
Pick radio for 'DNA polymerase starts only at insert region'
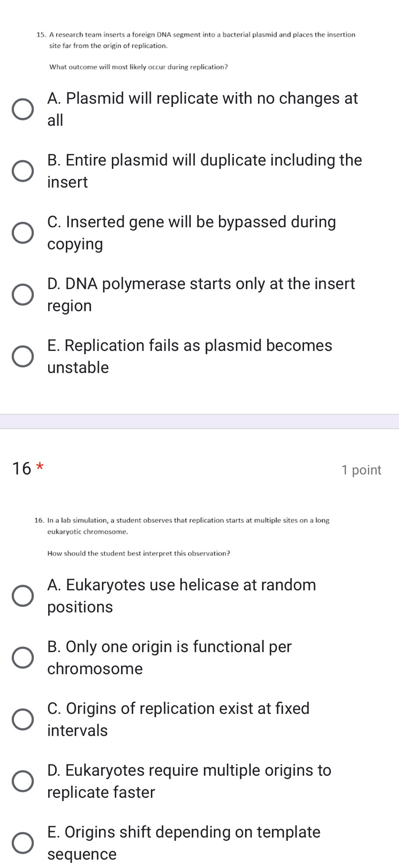click(23, 295)
